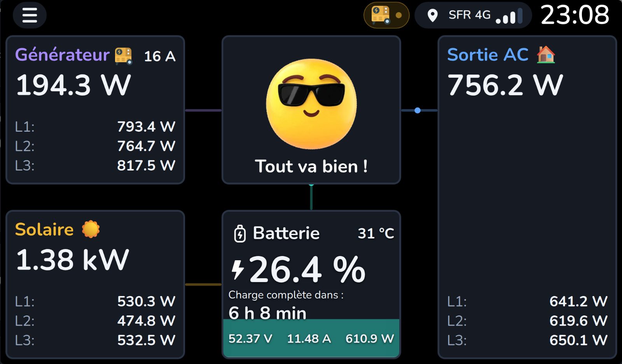Viewport: 622px width, 364px height.
Task: Click the sun icon next to Solaire
Action: click(x=91, y=229)
